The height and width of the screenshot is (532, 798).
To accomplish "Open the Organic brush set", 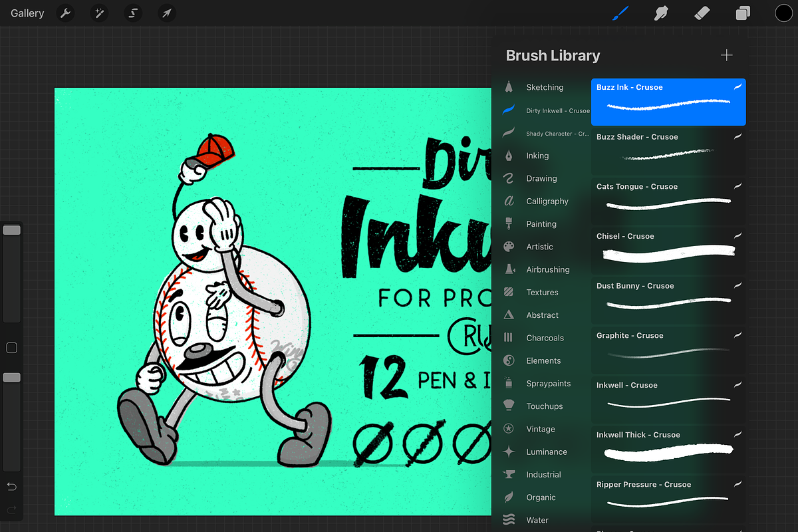I will point(541,497).
